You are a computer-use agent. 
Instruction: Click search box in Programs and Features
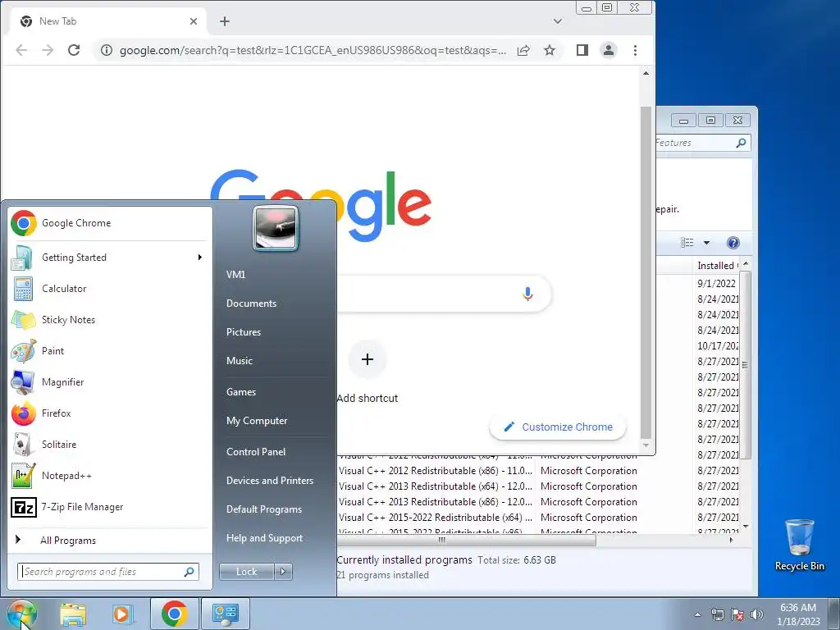pyautogui.click(x=702, y=143)
